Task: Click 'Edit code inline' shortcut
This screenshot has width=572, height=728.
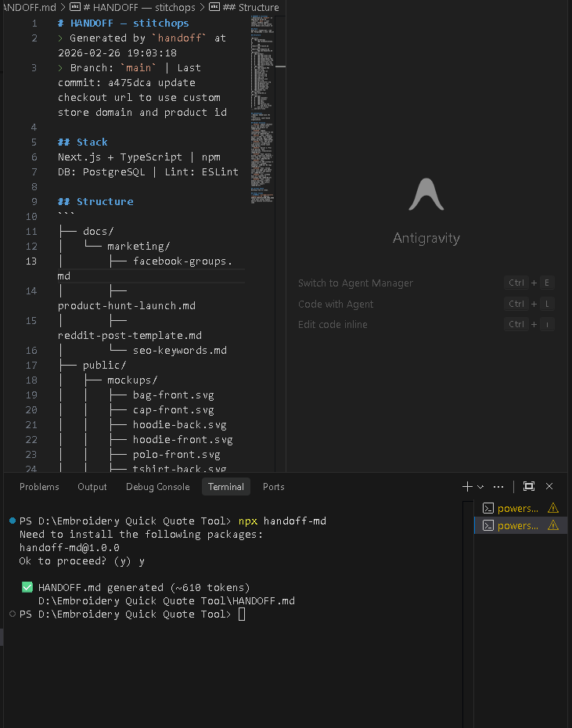Action: (333, 325)
